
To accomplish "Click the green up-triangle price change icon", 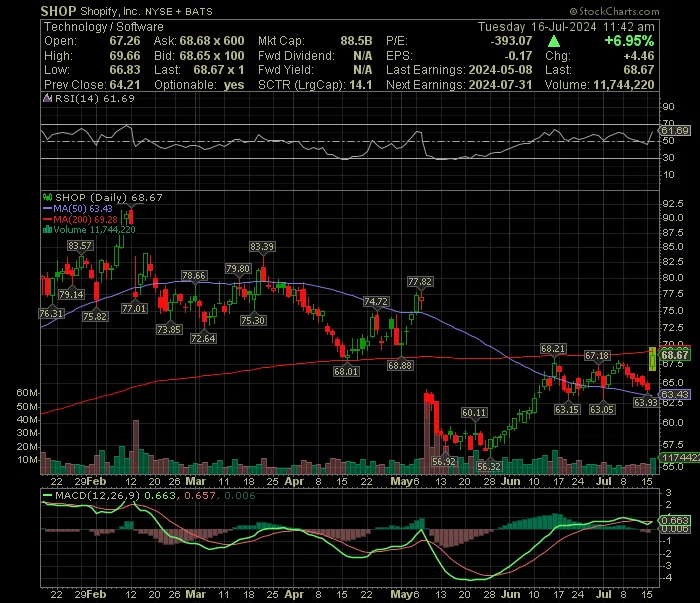I will coord(554,41).
